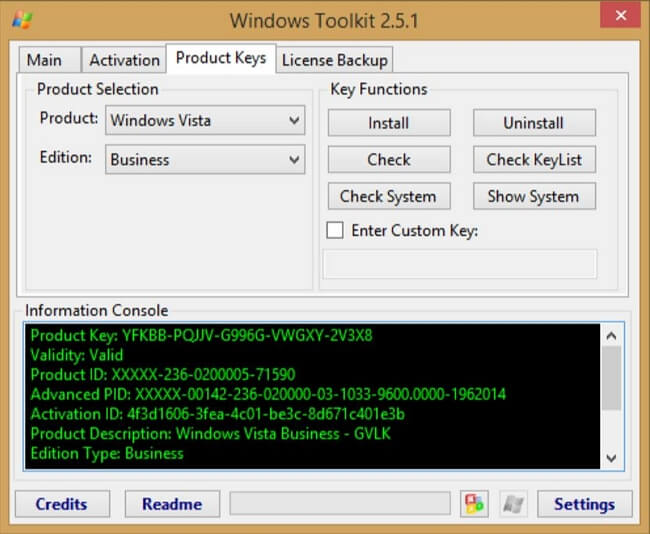Open the License Backup tab
This screenshot has width=650, height=534.
click(335, 60)
